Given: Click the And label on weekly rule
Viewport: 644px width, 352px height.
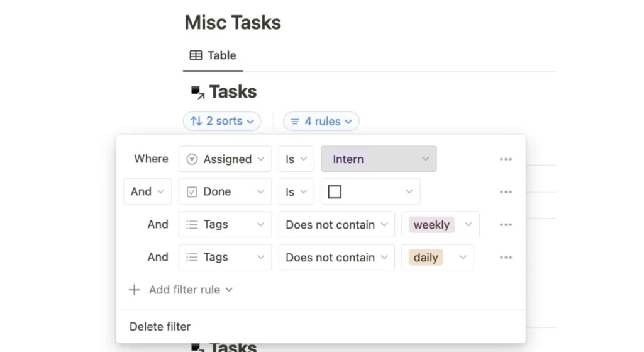Looking at the screenshot, I should [158, 225].
